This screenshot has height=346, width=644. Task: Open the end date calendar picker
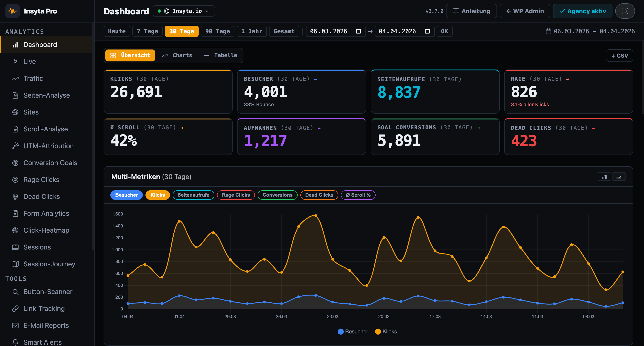pos(428,31)
